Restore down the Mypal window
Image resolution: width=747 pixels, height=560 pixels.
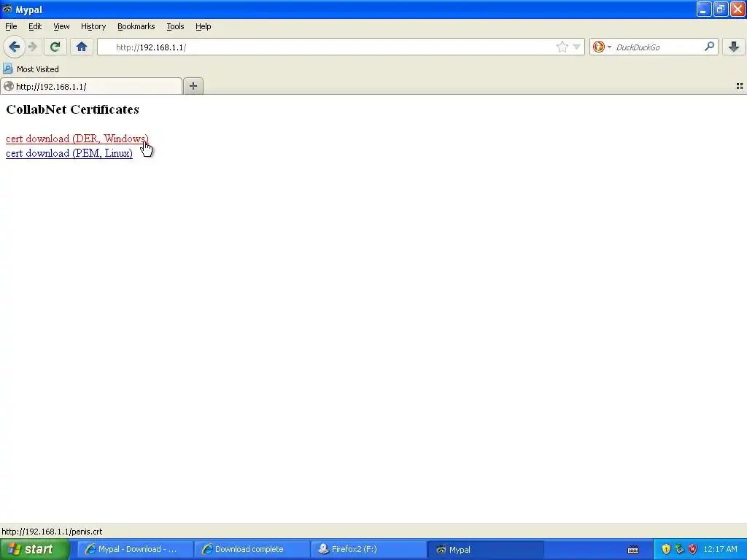[x=721, y=9]
